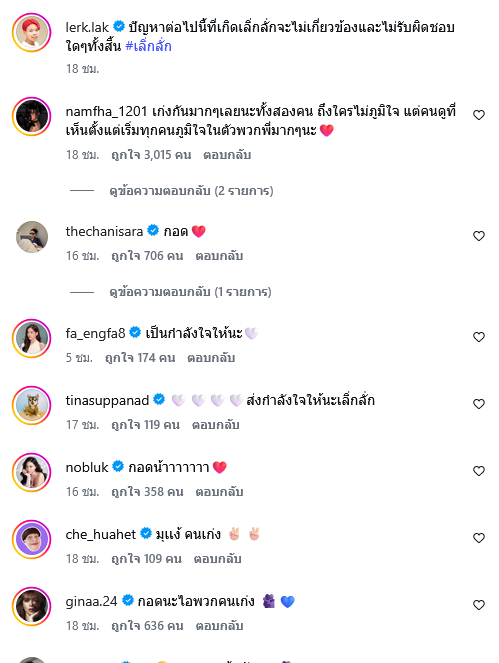This screenshot has width=499, height=663.
Task: Open the #เล็กสัก hashtag link
Action: [x=148, y=46]
